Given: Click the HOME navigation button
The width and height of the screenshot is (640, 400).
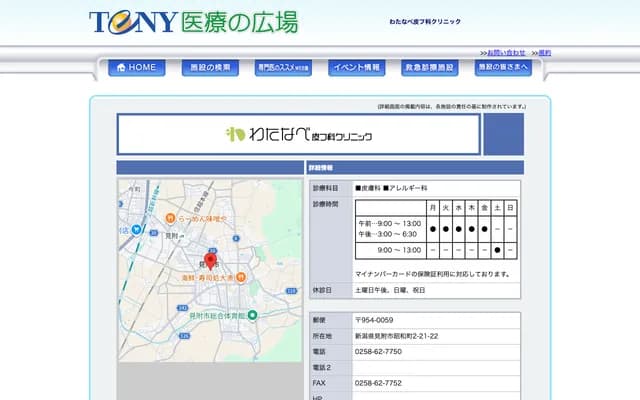Looking at the screenshot, I should pos(138,68).
